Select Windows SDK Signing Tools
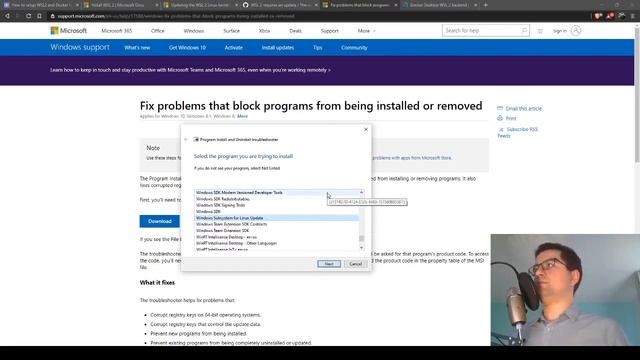The height and width of the screenshot is (360, 640). [x=277, y=205]
